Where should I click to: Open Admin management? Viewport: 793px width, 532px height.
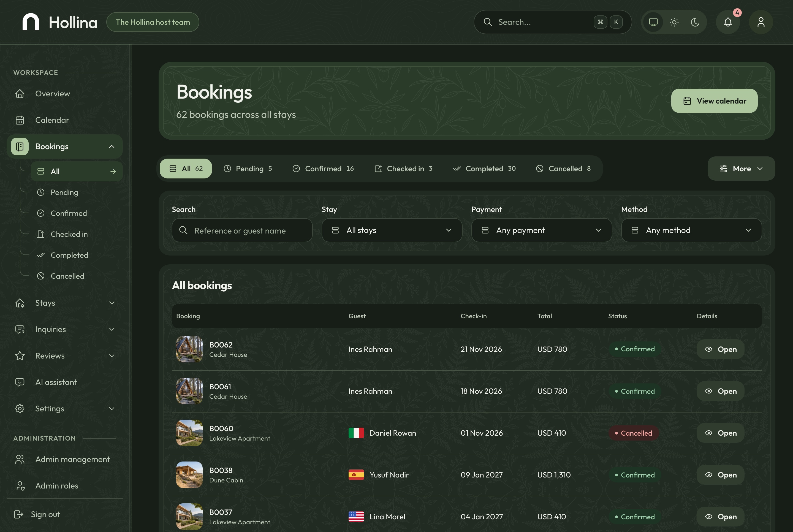tap(64, 459)
